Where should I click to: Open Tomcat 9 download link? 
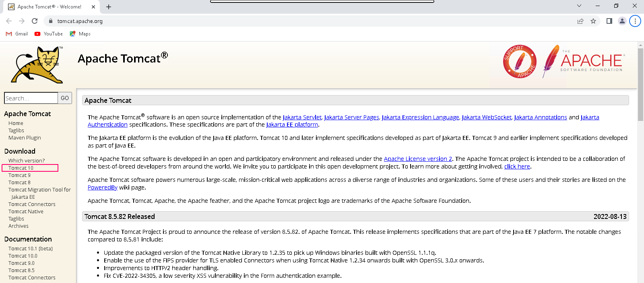click(x=19, y=175)
